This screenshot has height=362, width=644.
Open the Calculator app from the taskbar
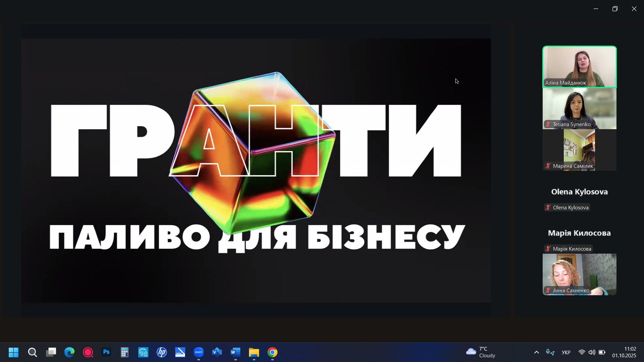125,352
